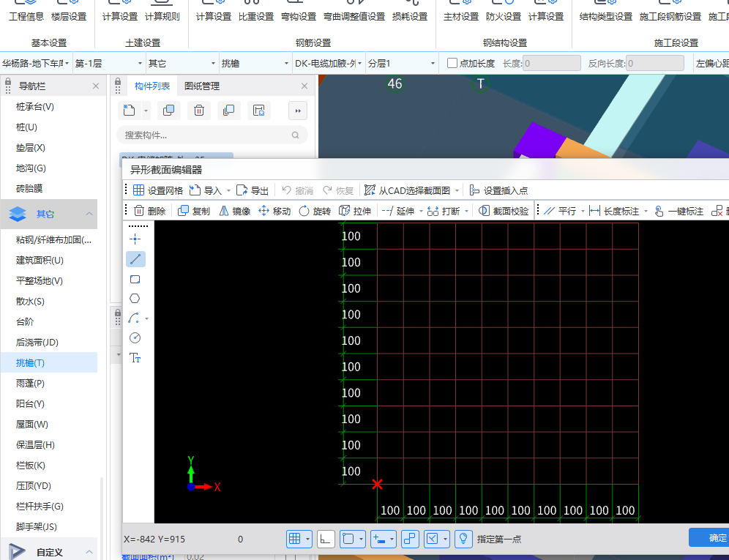Viewport: 729px width, 560px height.
Task: Toggle cross-selection box button in status bar
Action: [x=433, y=539]
